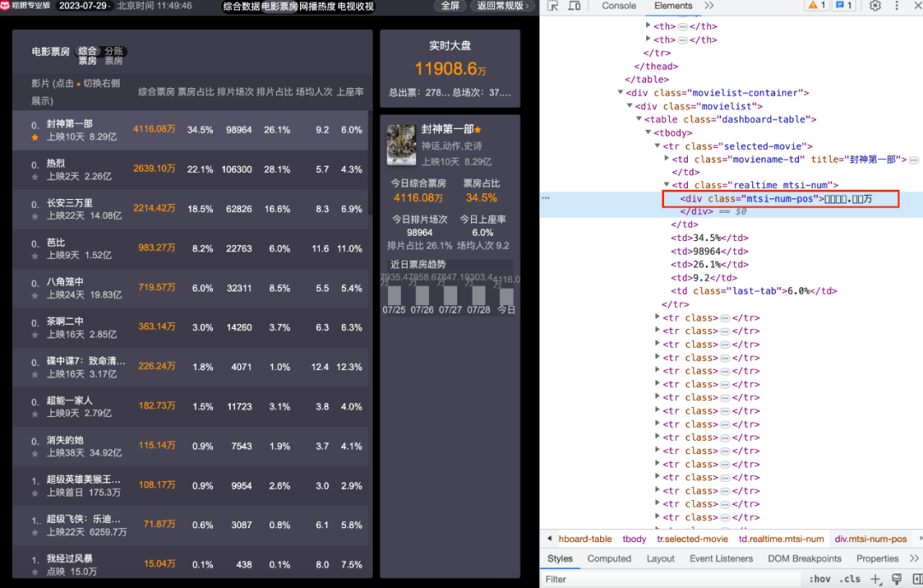Click the star icon beside 热烈 row
Screen dimensions: 923x588
coord(35,177)
